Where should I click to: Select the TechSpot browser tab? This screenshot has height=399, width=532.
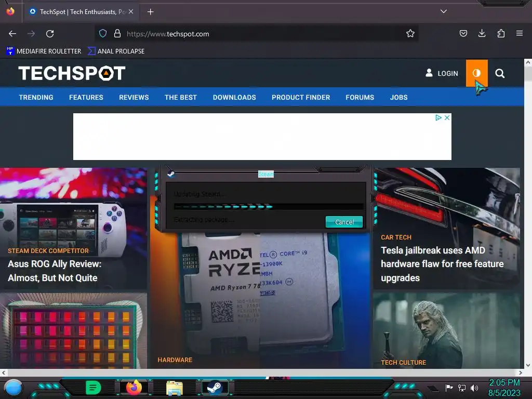(82, 12)
